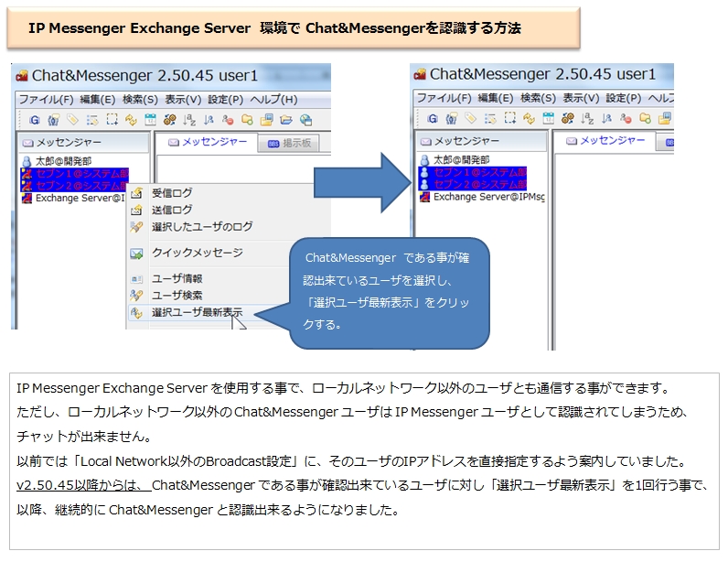Click underlined text v2.50.45以降からは、

83,486
